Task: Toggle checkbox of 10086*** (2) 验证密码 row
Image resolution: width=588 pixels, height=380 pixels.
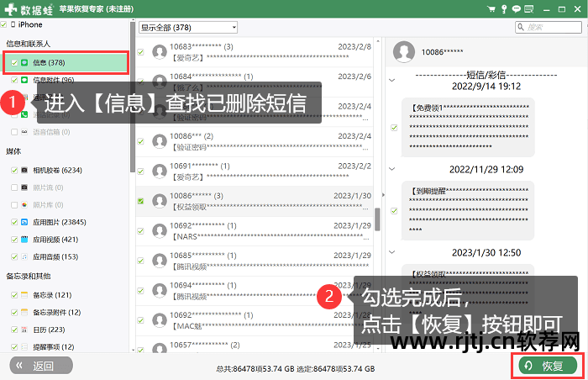Action: pyautogui.click(x=140, y=141)
